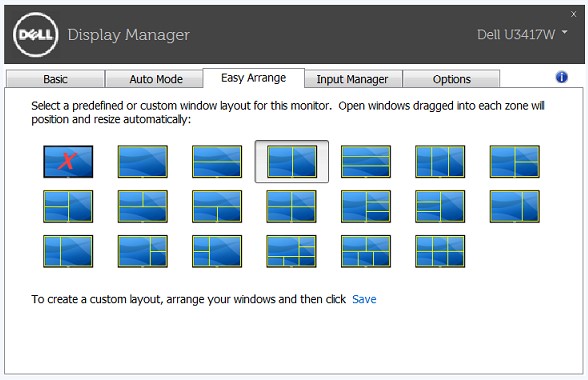
Task: Switch to the Basic tab
Action: pos(55,79)
